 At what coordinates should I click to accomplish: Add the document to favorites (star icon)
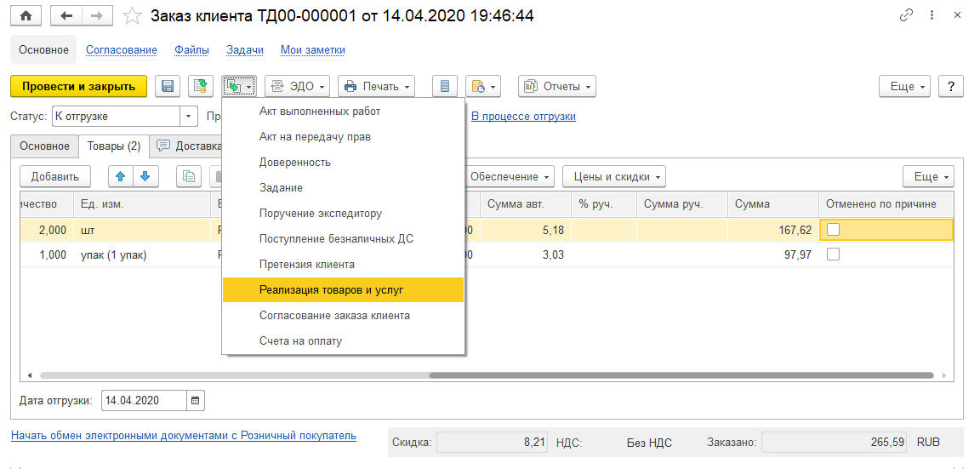click(132, 15)
